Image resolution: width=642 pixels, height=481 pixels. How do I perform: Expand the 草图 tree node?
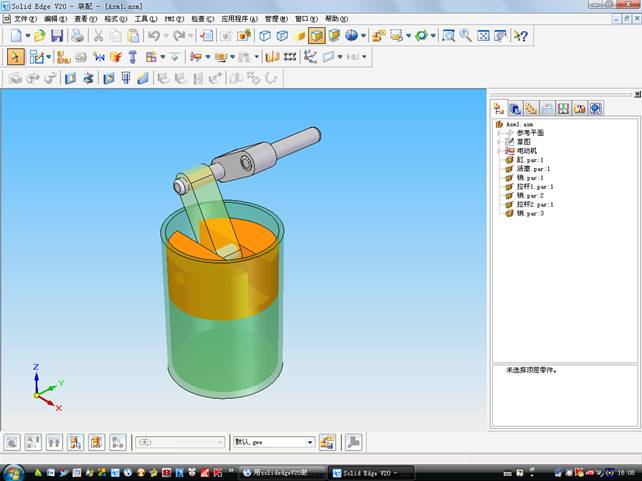point(499,142)
